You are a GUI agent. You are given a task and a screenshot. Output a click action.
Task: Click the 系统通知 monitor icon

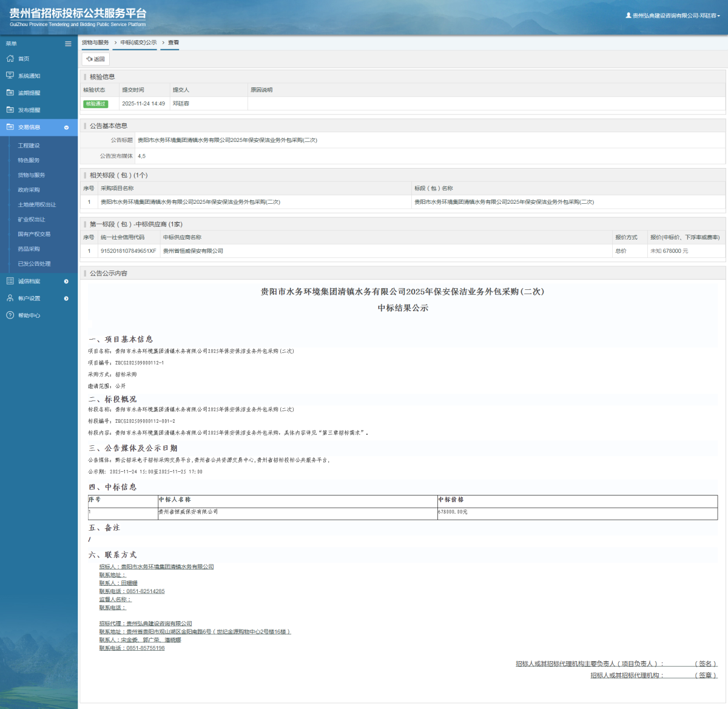click(x=10, y=76)
